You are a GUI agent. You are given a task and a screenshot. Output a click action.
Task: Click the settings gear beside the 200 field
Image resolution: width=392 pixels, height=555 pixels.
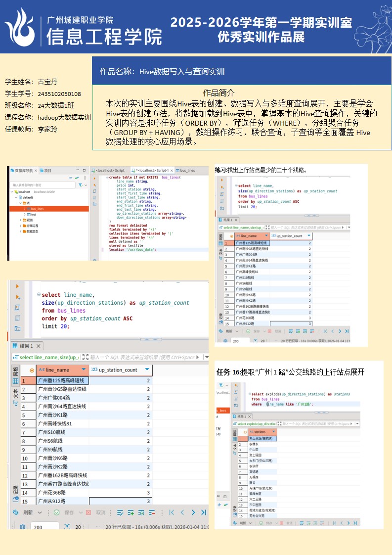(x=22, y=527)
